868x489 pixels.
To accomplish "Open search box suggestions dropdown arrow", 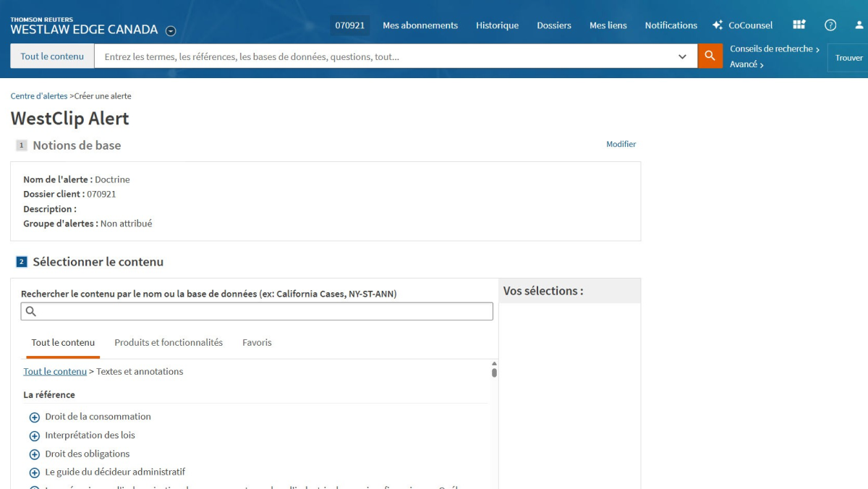I will (682, 56).
